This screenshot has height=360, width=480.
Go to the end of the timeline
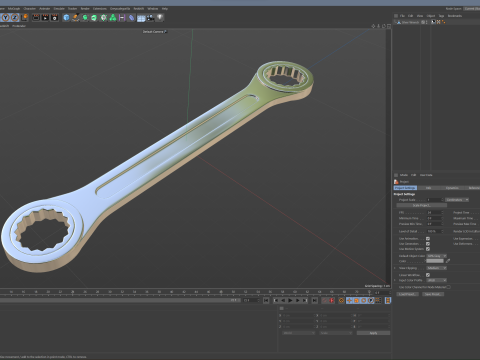[314, 301]
